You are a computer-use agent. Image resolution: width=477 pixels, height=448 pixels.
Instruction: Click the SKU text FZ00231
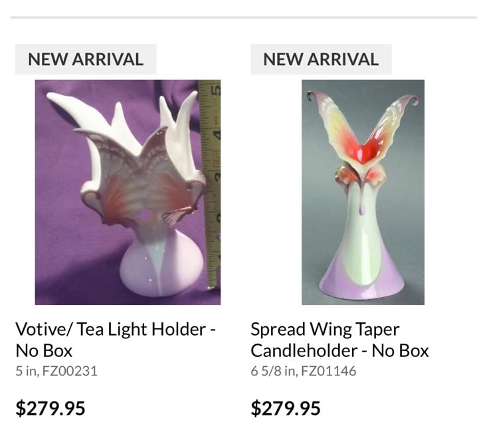[70, 371]
